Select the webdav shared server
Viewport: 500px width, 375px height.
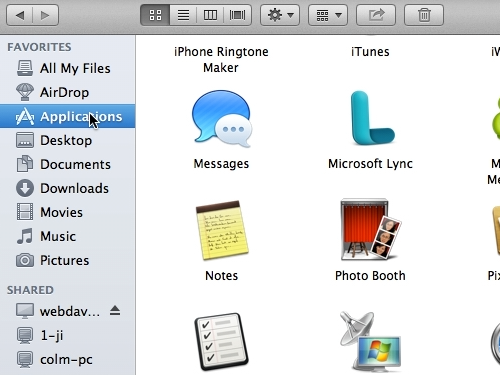tap(68, 311)
